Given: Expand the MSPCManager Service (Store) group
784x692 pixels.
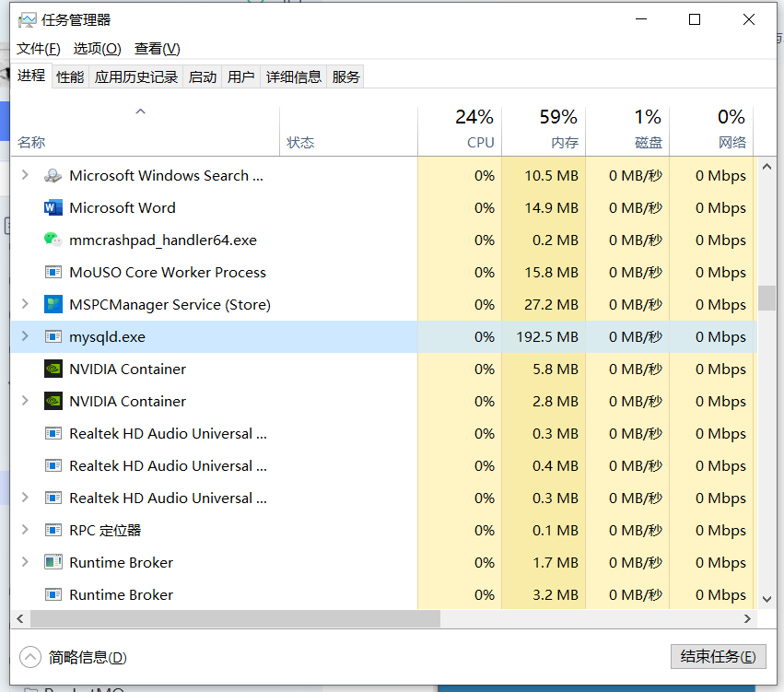Looking at the screenshot, I should point(25,305).
